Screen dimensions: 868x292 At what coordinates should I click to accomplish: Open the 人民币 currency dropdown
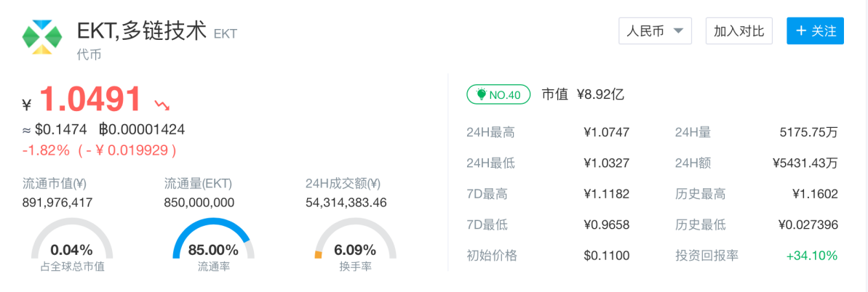[655, 31]
